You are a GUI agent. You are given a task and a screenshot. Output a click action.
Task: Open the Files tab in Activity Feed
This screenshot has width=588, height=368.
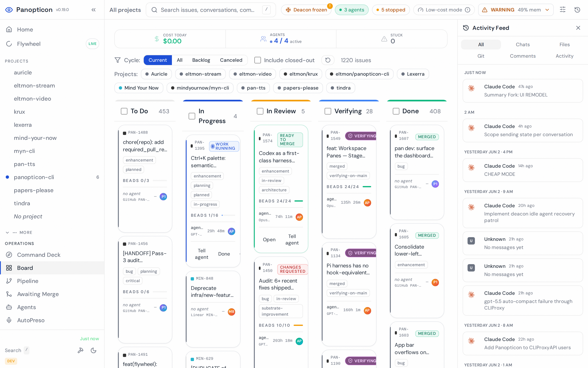[565, 45]
